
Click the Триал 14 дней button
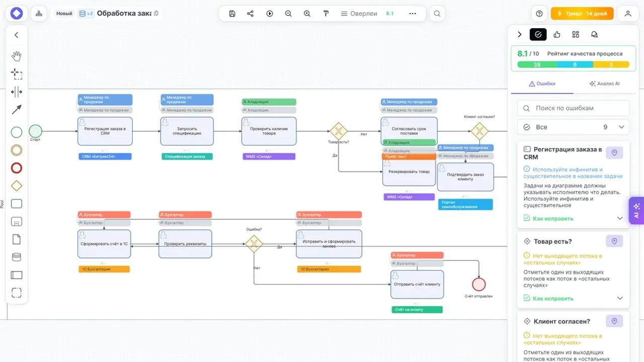[582, 14]
